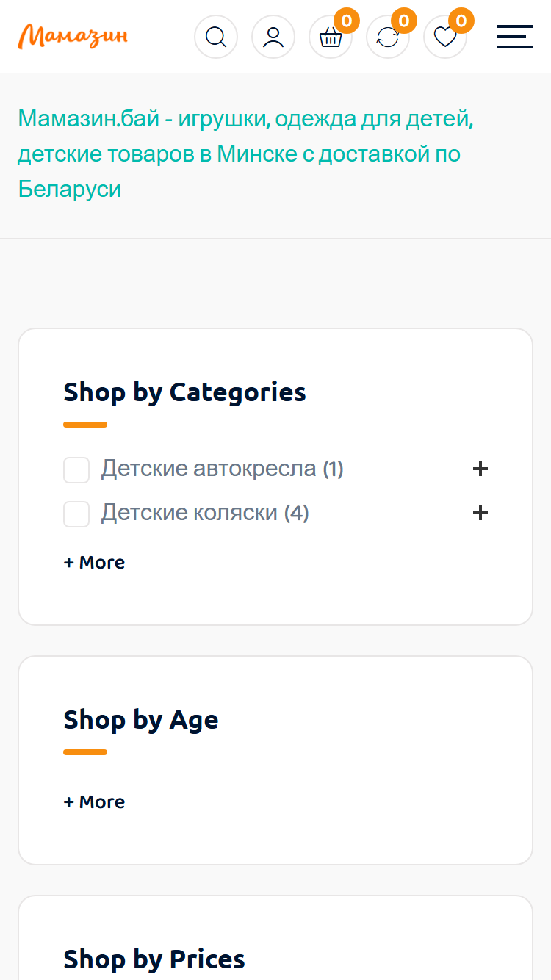Click the Мамазин.бай page title link
The width and height of the screenshot is (551, 980).
click(245, 154)
